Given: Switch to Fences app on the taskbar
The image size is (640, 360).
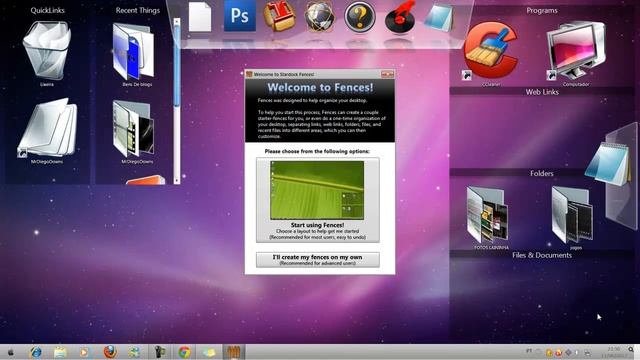Looking at the screenshot, I should pos(233,352).
